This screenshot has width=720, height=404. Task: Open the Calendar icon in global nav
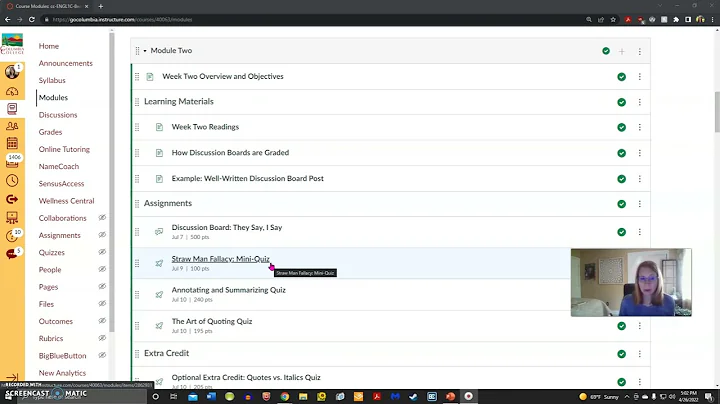click(x=12, y=143)
